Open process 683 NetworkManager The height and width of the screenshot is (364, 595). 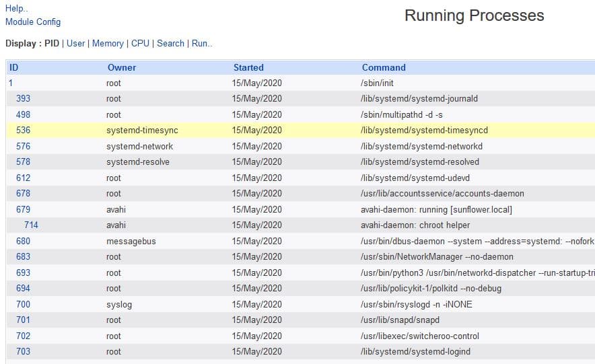(x=23, y=256)
